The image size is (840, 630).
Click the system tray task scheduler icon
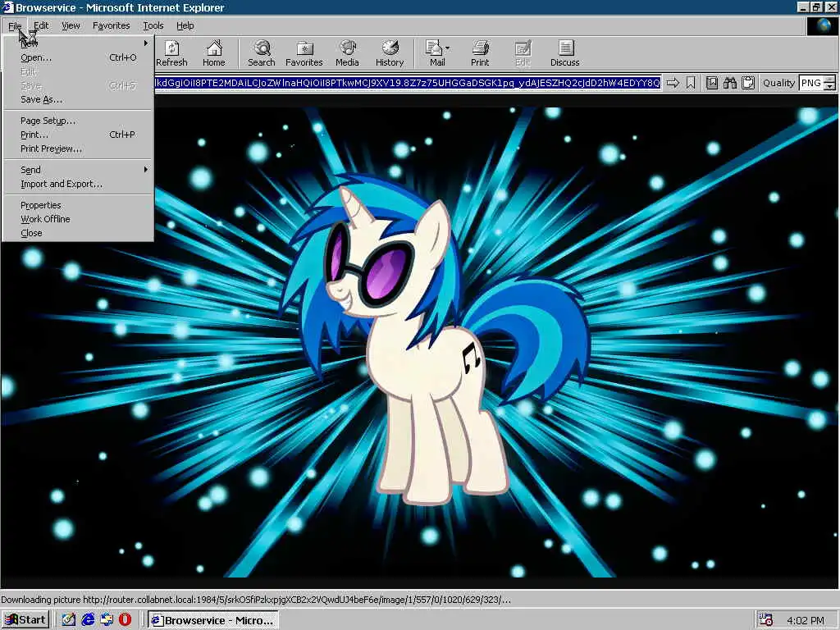coord(765,620)
